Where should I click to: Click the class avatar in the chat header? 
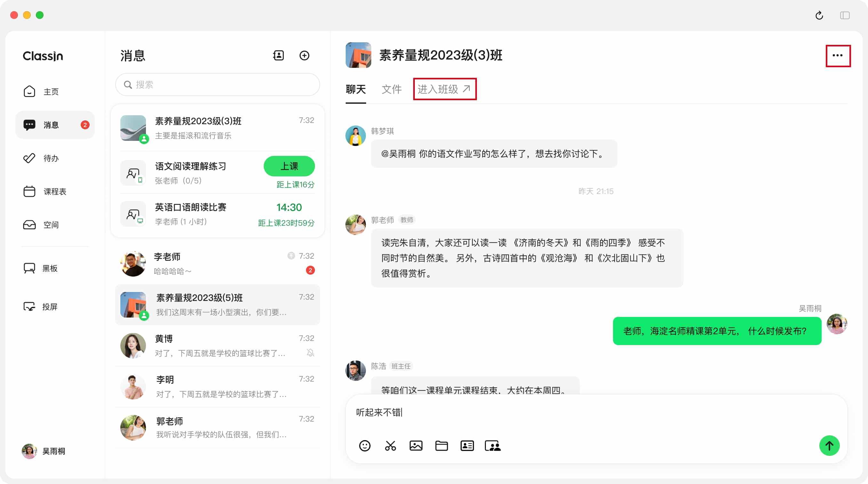(358, 55)
